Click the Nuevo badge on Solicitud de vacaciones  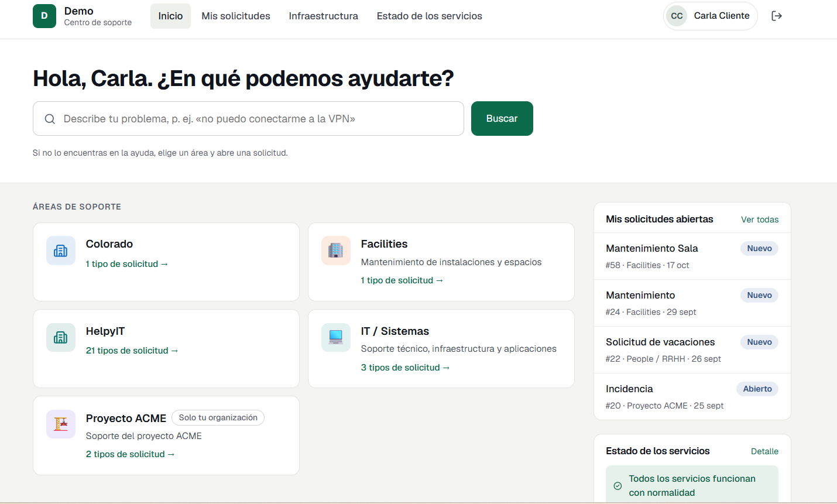pos(759,342)
